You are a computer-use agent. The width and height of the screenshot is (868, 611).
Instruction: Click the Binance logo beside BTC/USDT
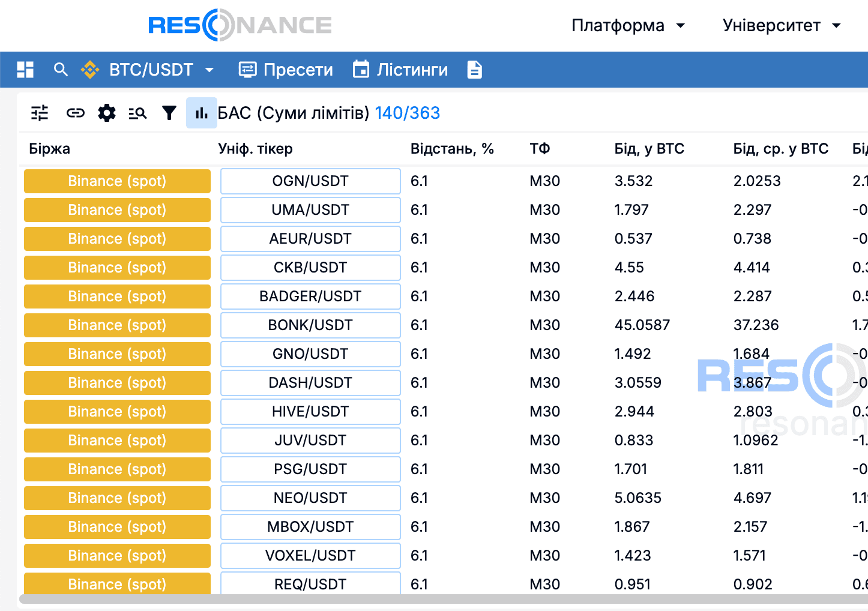click(90, 70)
